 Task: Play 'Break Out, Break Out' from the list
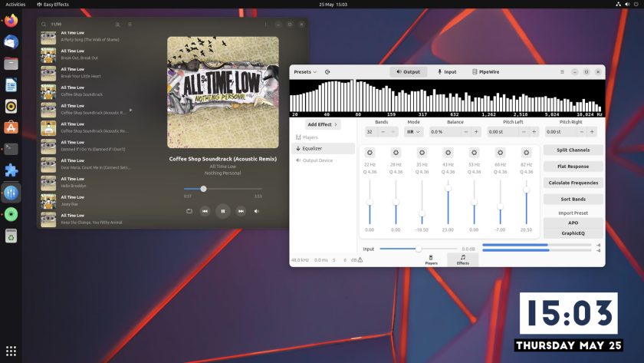click(x=86, y=54)
